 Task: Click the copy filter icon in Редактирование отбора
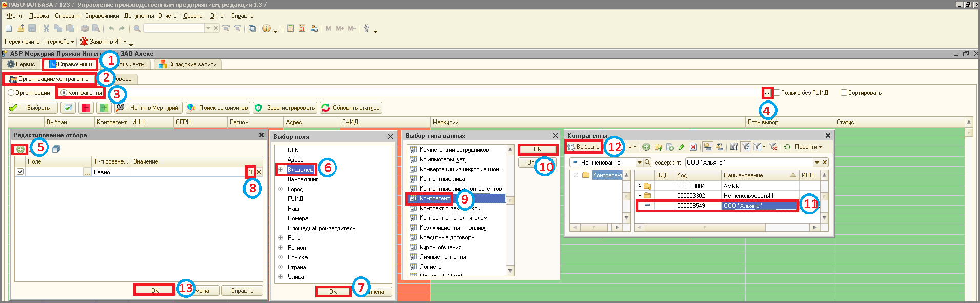(x=56, y=149)
